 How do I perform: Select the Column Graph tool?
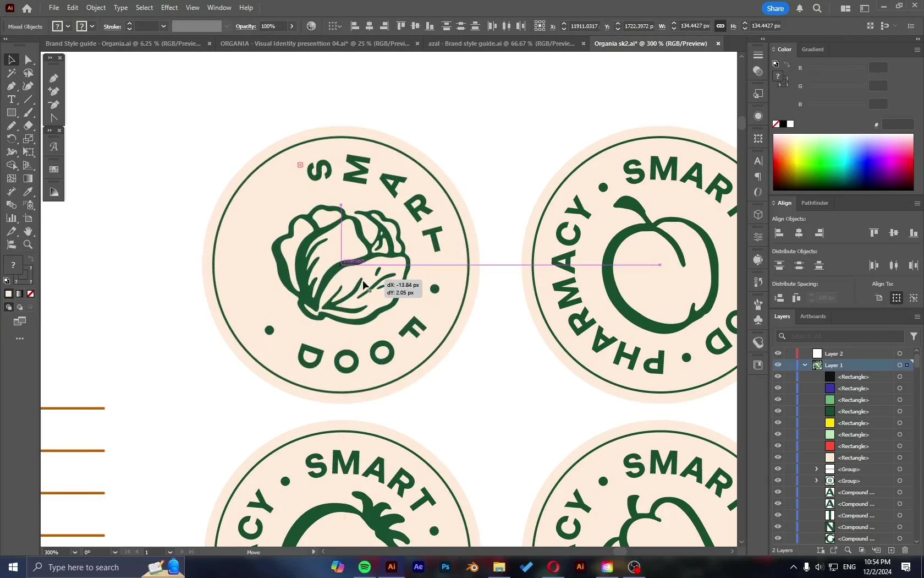11,218
